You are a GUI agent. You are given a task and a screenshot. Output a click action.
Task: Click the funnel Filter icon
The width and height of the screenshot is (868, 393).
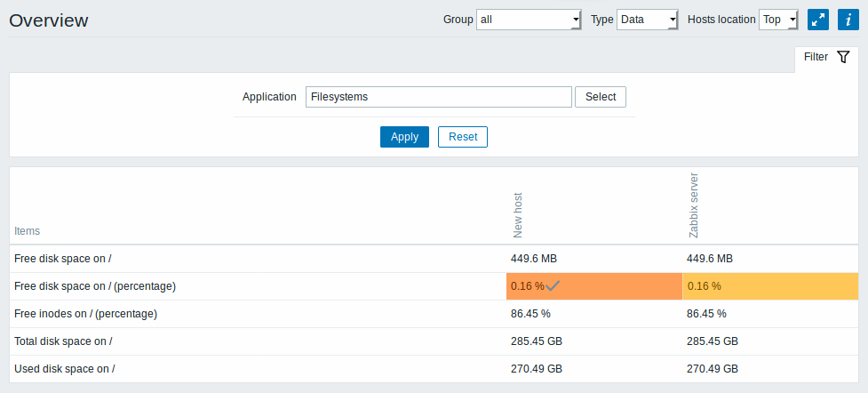[x=842, y=57]
